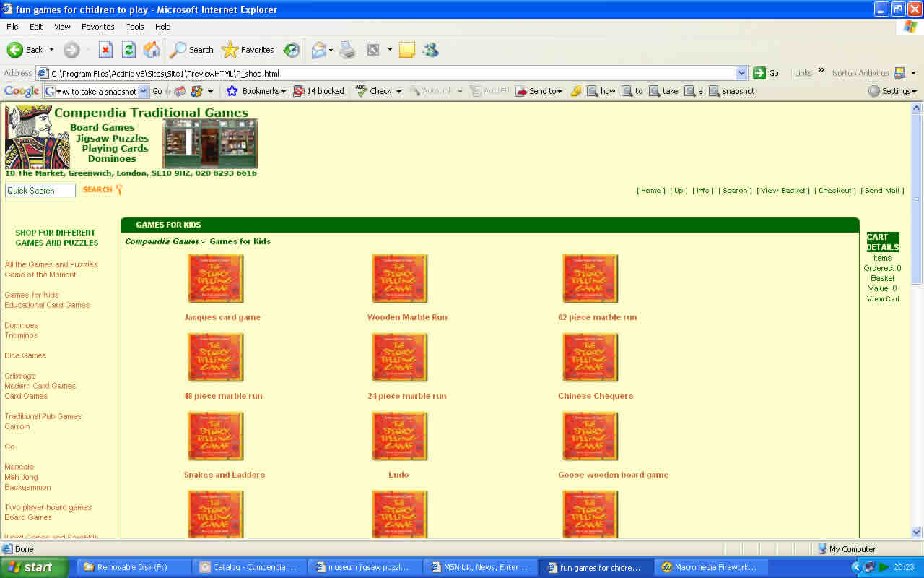Open Google toolbar Settings dropdown
The height and width of the screenshot is (578, 924).
(892, 91)
